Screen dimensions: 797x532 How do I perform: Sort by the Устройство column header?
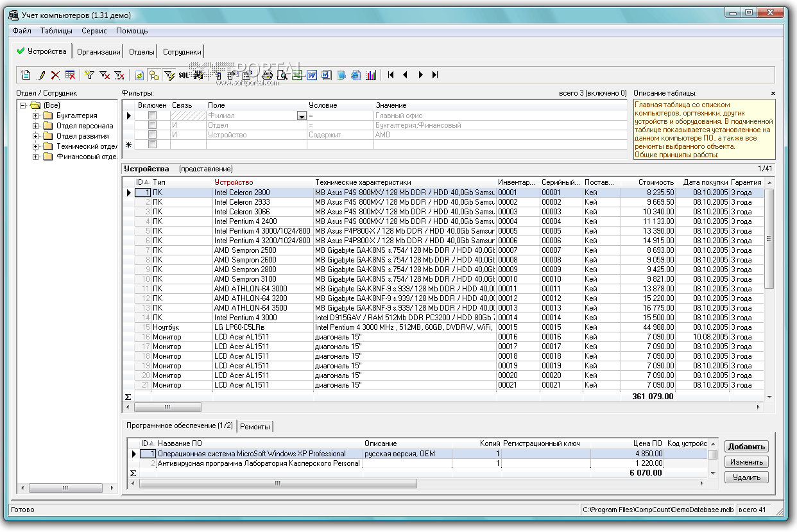click(x=262, y=182)
